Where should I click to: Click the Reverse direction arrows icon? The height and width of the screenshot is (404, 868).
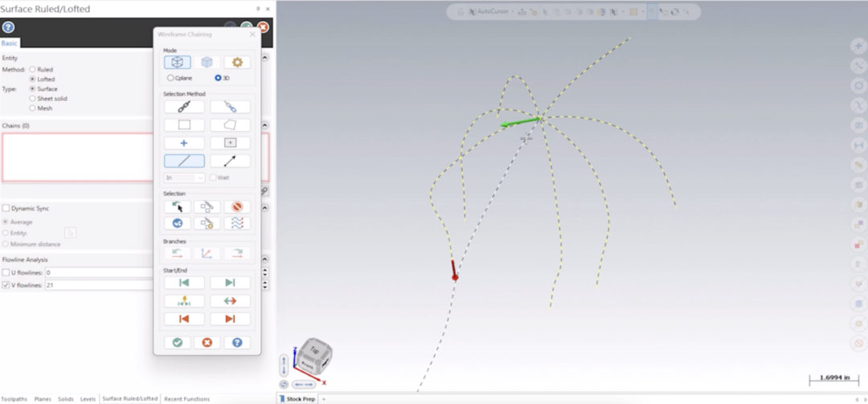pos(230,301)
